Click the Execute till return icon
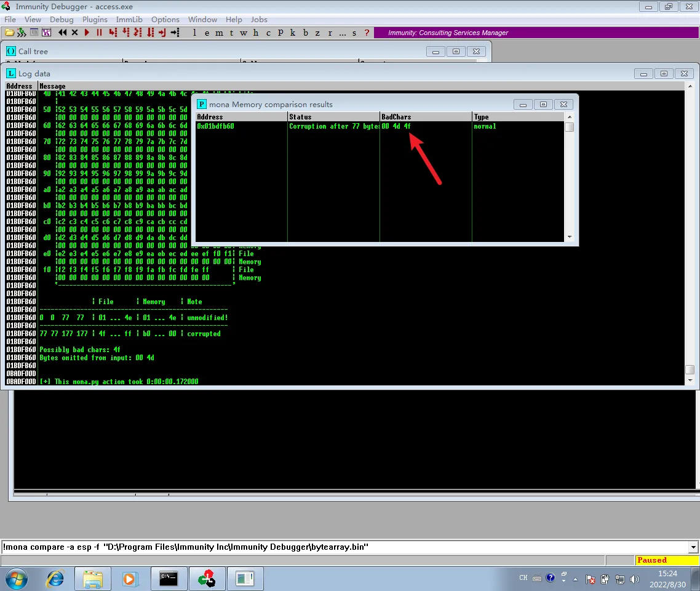 (x=162, y=33)
